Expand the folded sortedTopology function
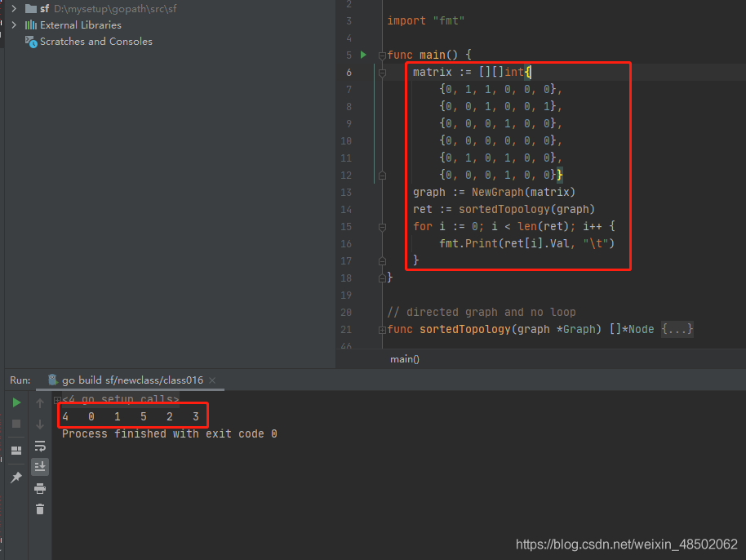 pos(382,330)
